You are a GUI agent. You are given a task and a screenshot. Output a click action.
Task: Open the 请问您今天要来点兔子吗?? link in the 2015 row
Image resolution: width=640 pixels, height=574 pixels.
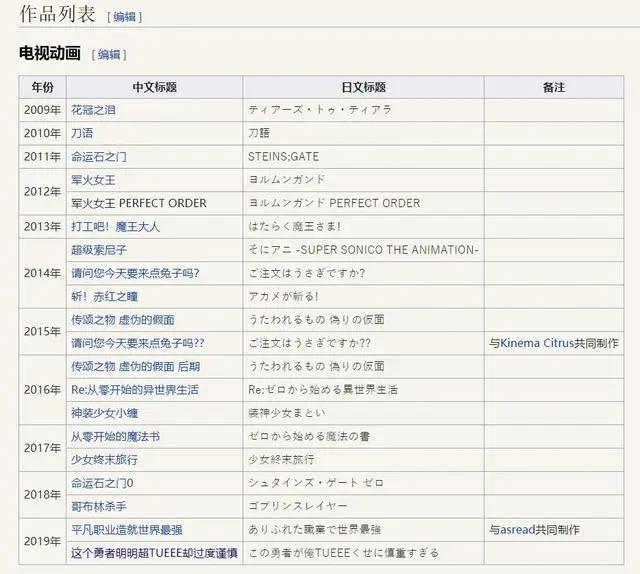click(138, 343)
